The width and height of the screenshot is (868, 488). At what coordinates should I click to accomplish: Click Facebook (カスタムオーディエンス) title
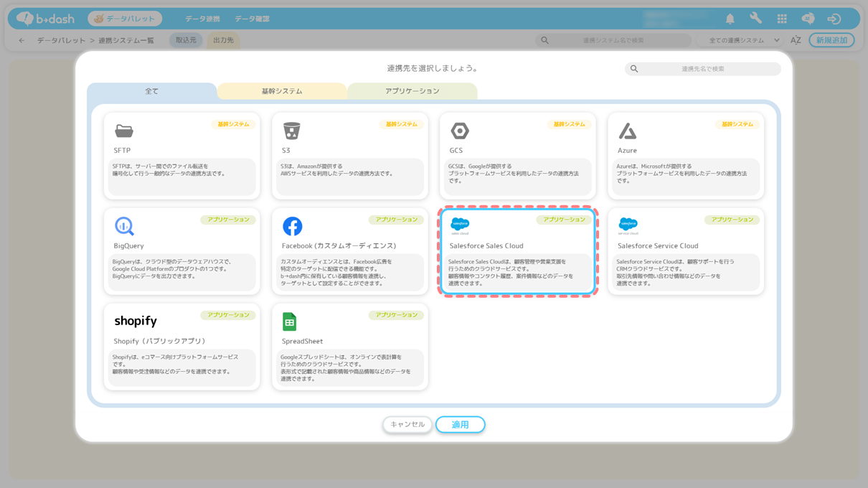point(339,246)
